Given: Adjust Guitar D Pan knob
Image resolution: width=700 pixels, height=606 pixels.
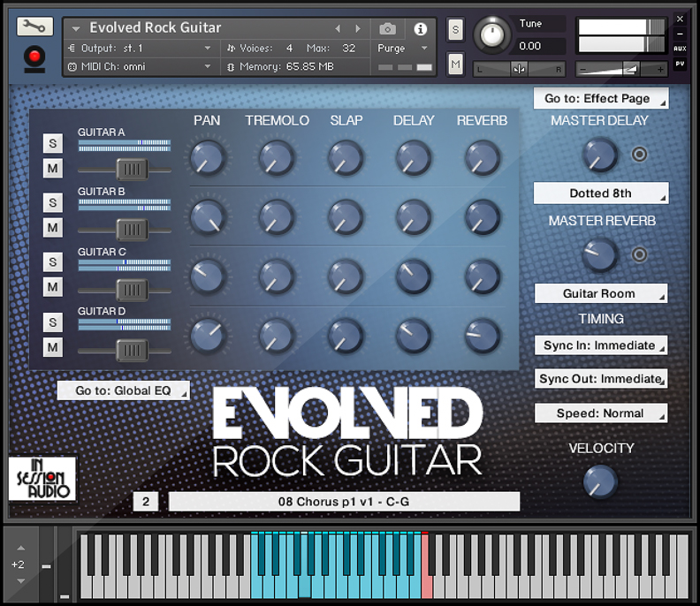Looking at the screenshot, I should pos(207,336).
